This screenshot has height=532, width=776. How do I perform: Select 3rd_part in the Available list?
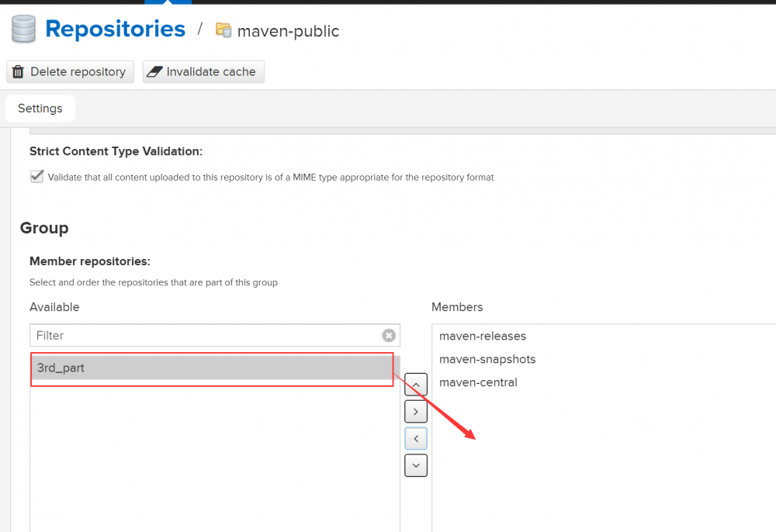coord(61,368)
